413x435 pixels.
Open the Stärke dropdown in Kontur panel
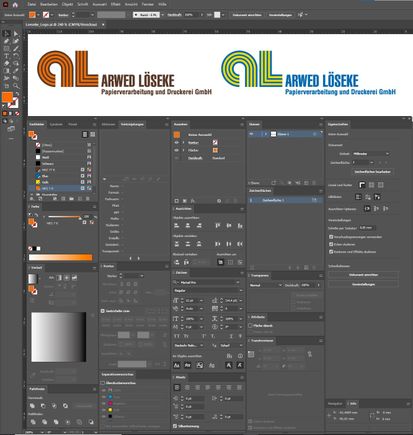pos(142,276)
